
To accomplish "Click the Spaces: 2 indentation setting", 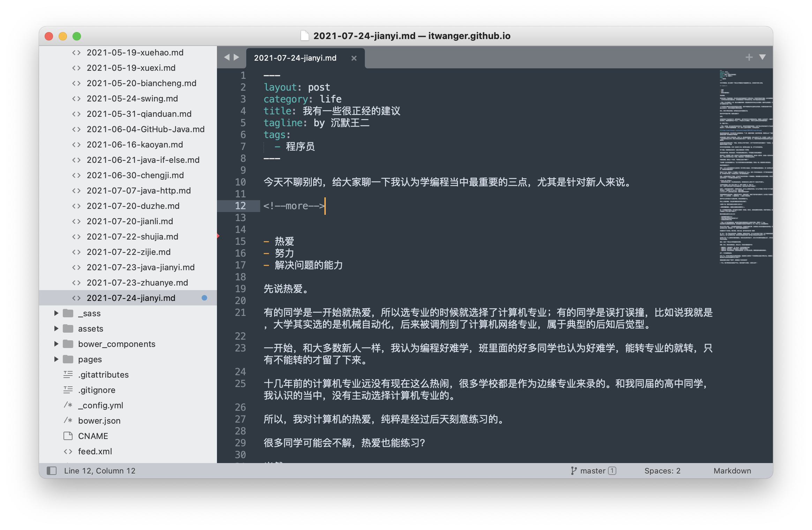I will tap(662, 471).
